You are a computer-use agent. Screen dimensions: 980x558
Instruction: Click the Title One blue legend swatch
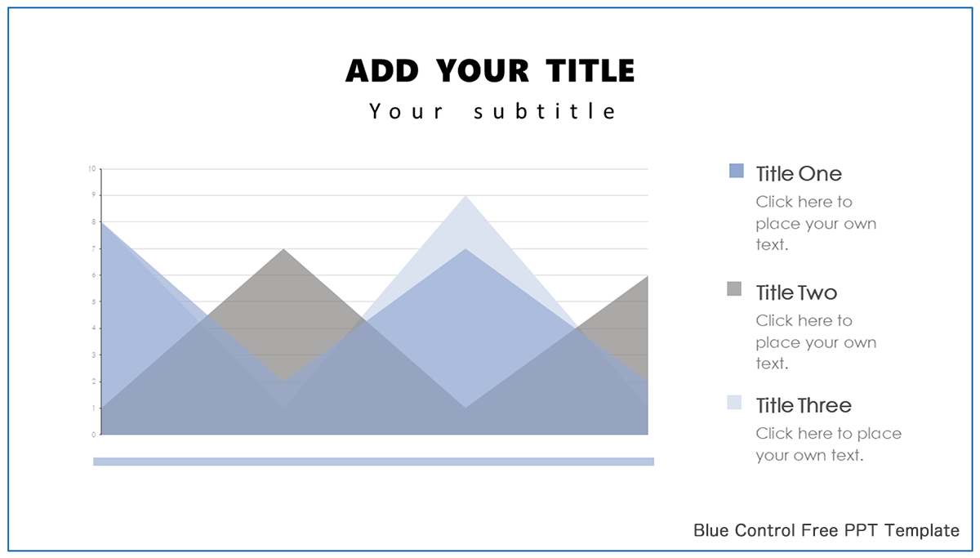tap(737, 171)
